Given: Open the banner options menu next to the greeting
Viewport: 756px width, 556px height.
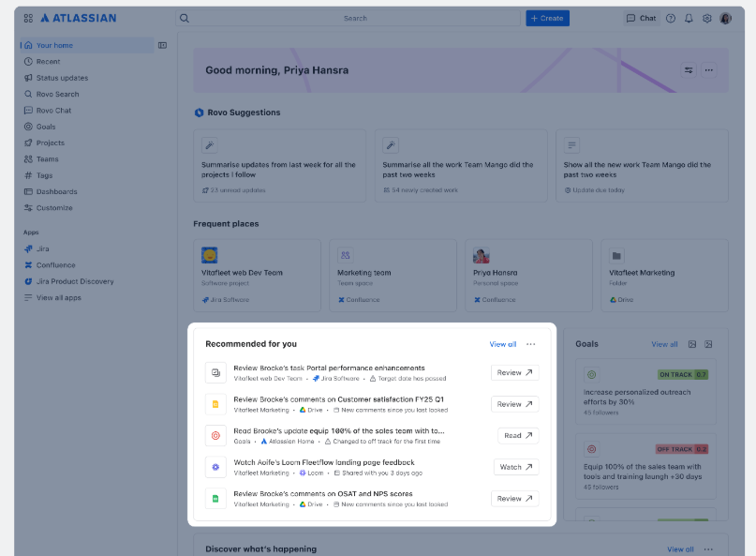Looking at the screenshot, I should 708,70.
